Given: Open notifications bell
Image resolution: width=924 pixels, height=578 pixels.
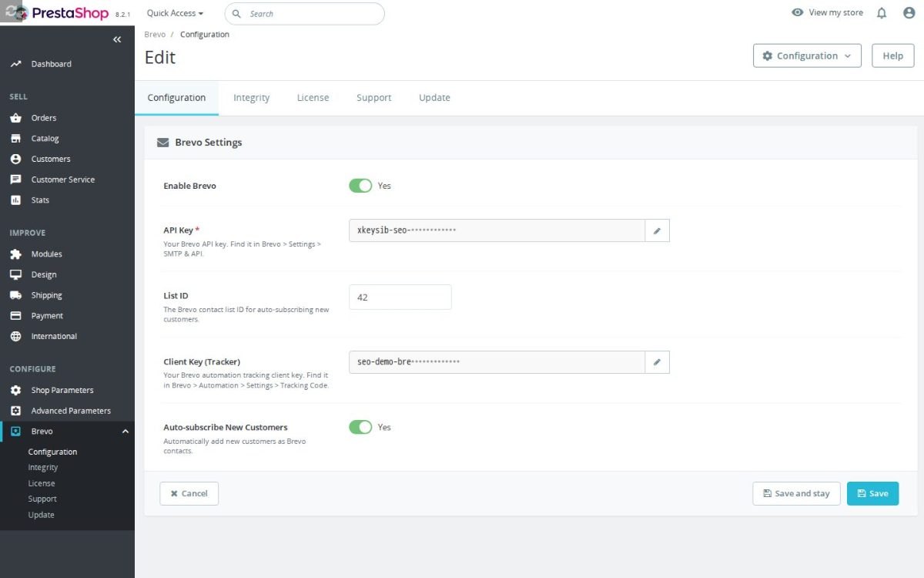Looking at the screenshot, I should [882, 13].
